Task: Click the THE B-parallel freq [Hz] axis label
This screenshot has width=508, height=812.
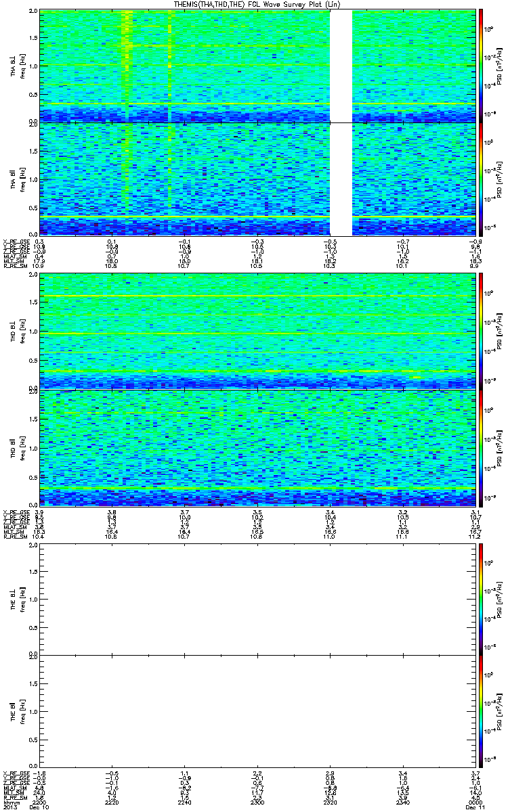Action: pos(22,713)
